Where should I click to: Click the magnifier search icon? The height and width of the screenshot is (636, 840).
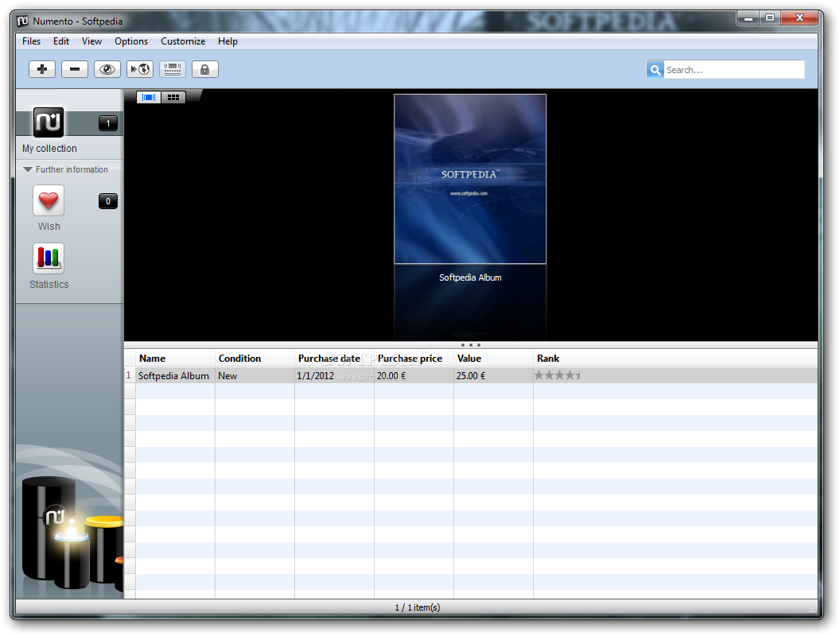click(655, 70)
